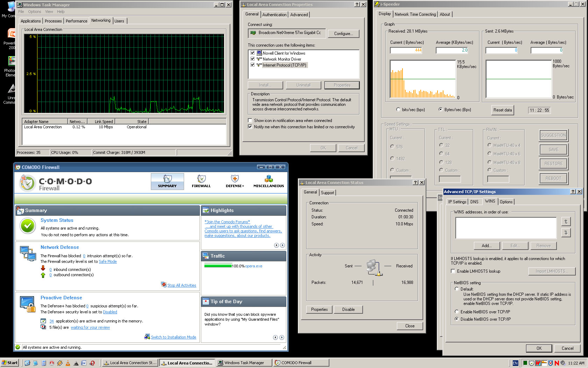The height and width of the screenshot is (368, 588).
Task: Enable show icon in notification area checkbox
Action: tap(250, 121)
